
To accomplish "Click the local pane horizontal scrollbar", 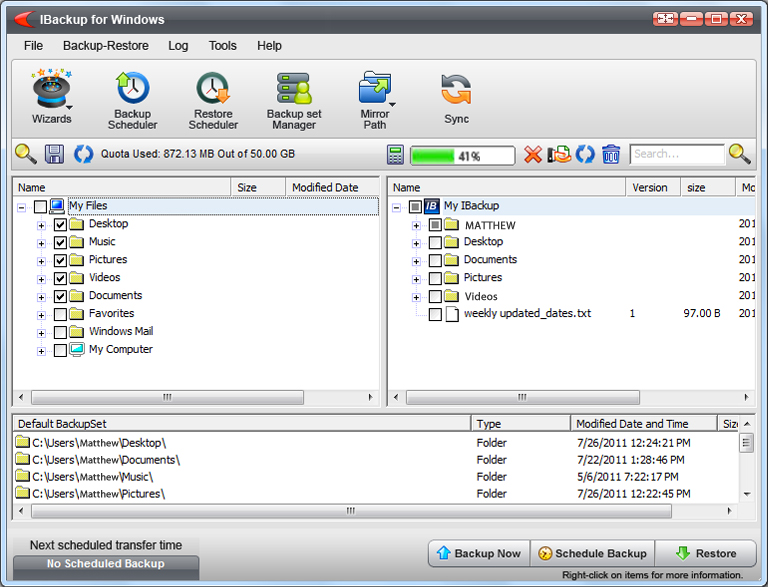I will click(x=168, y=397).
